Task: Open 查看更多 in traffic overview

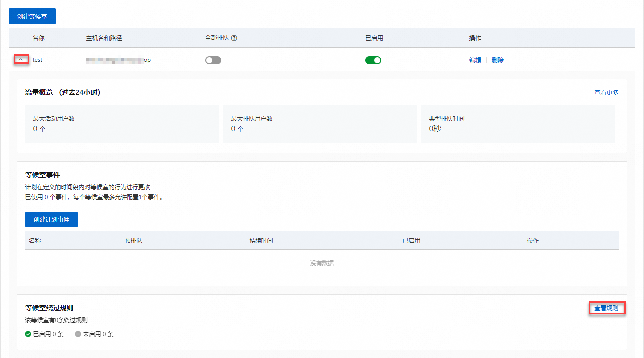Action: pos(606,93)
